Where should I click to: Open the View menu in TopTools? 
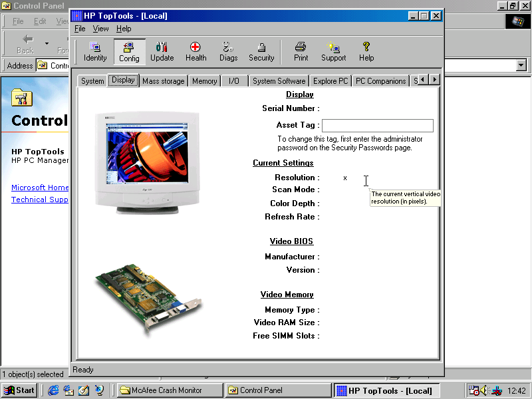point(100,29)
